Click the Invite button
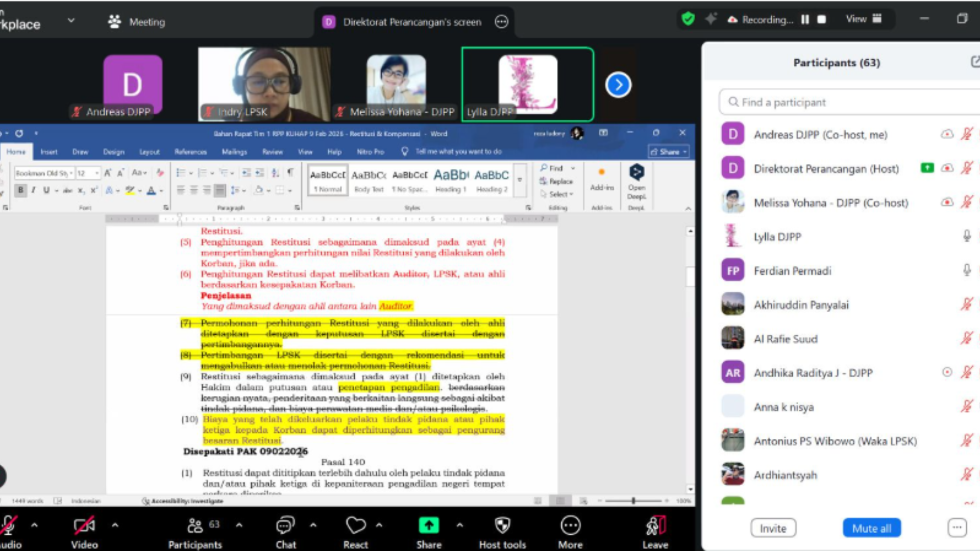 pyautogui.click(x=773, y=529)
